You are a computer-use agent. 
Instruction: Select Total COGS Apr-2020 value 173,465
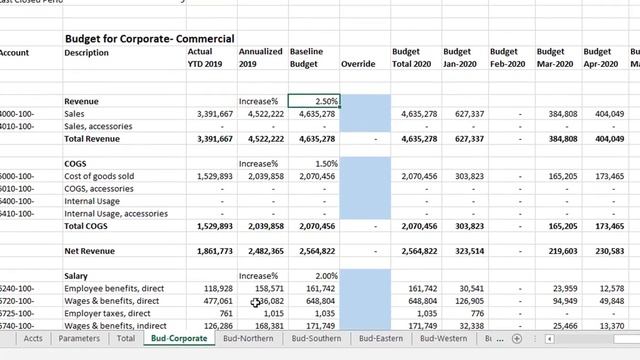point(609,226)
